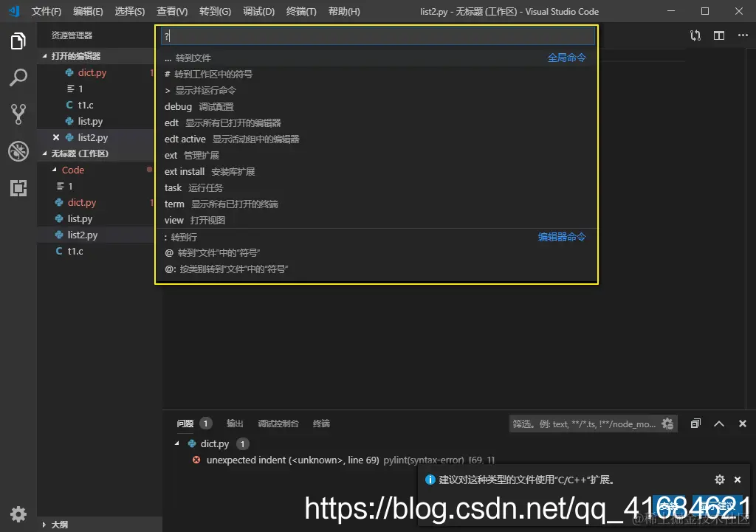Open the Search view in activity bar
The width and height of the screenshot is (756, 532).
[18, 77]
